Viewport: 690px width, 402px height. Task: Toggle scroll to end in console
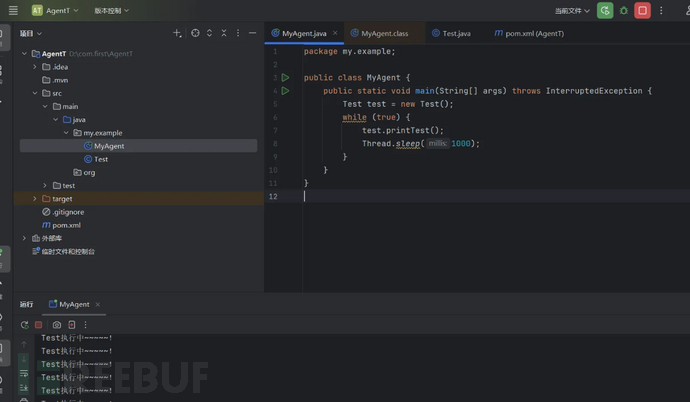tap(24, 388)
